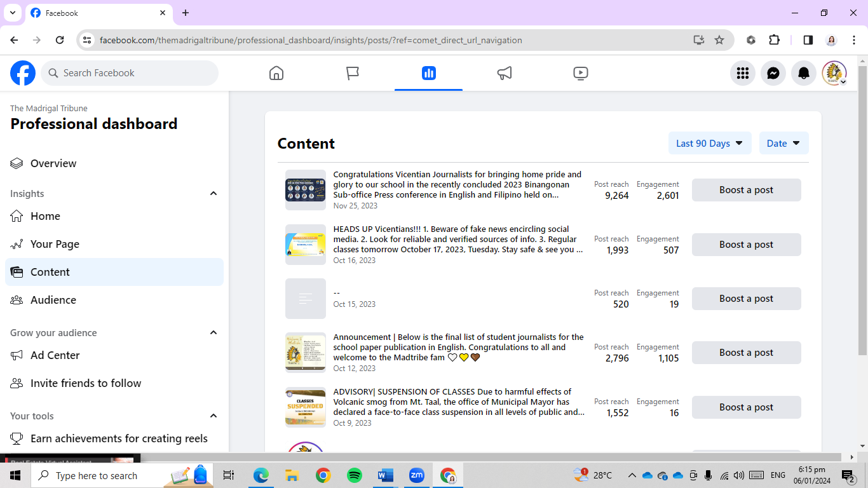
Task: Open Ad Center in the sidebar
Action: (114, 355)
